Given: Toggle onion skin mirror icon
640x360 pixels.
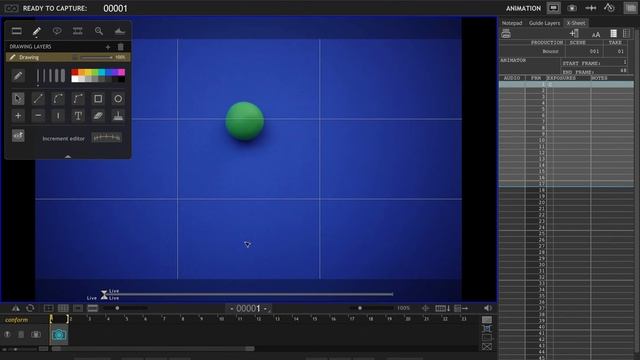Looking at the screenshot, I should pyautogui.click(x=16, y=308).
